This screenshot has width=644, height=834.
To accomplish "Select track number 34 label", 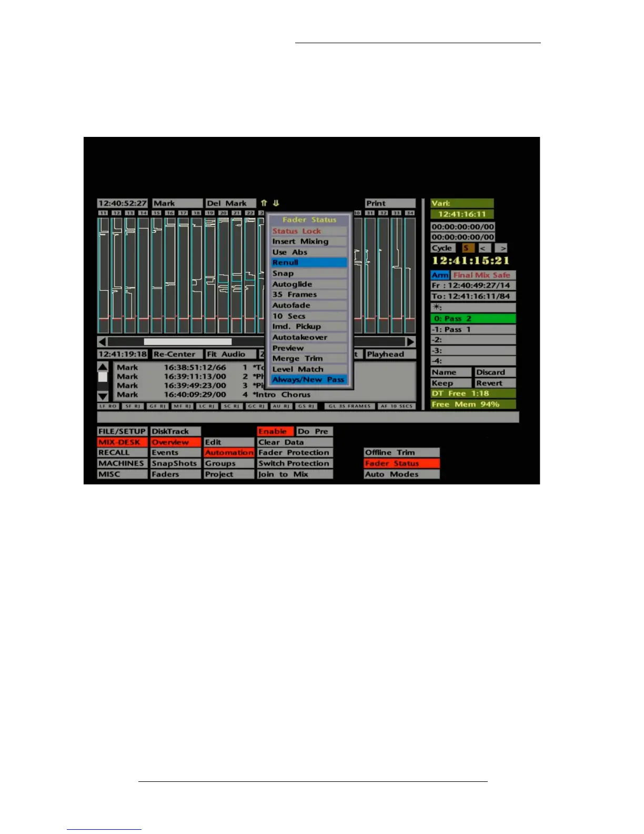I will tap(410, 213).
